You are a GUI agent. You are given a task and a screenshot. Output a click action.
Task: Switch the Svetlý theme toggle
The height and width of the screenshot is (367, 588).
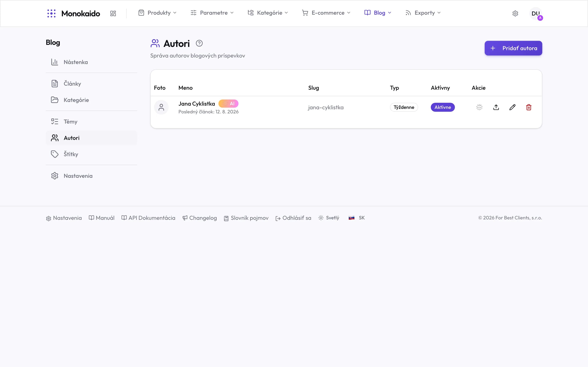tap(329, 218)
